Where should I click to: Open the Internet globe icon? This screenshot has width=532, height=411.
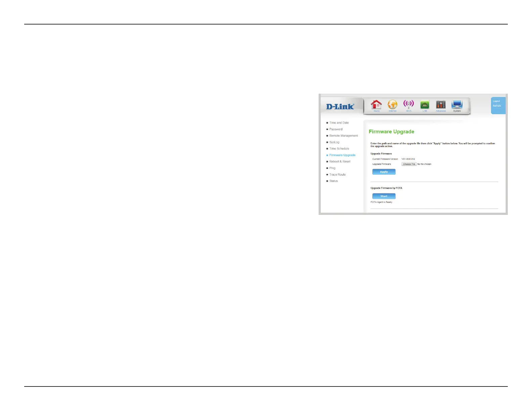coord(392,105)
